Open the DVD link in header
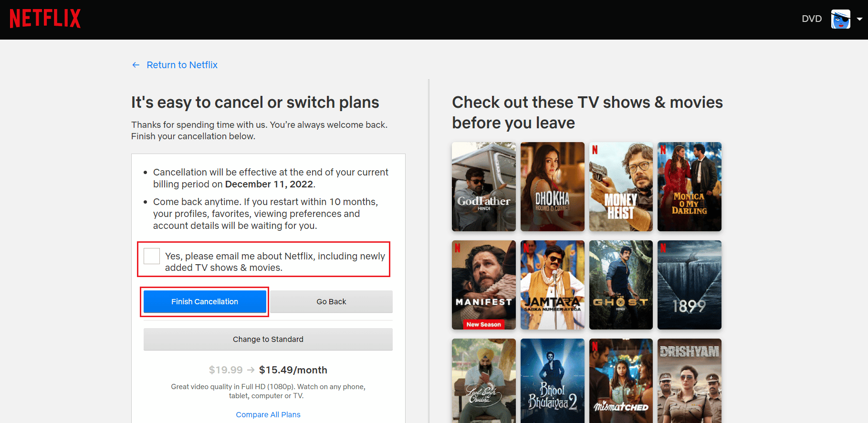868x423 pixels. point(811,19)
